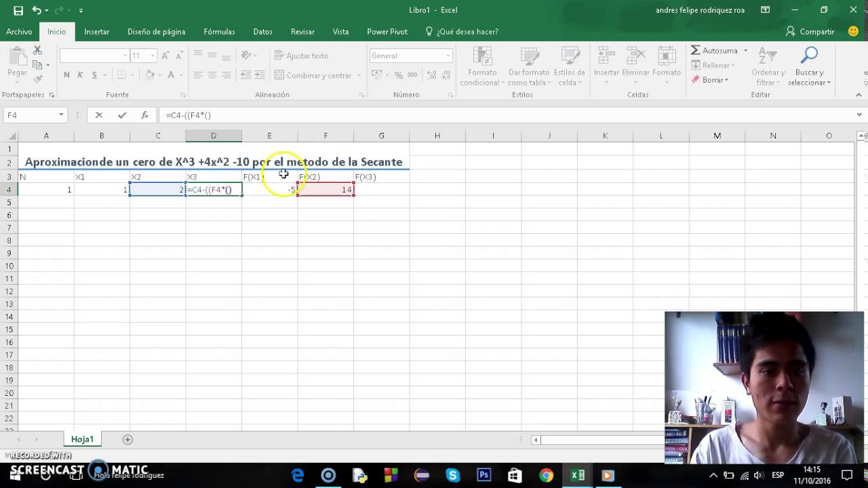Center text horizontally in the cell
This screenshot has height=488, width=868.
[212, 75]
